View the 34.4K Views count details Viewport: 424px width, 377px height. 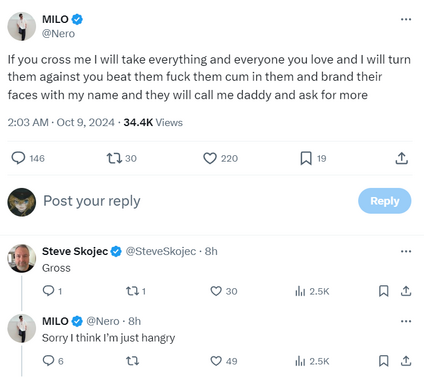point(153,122)
